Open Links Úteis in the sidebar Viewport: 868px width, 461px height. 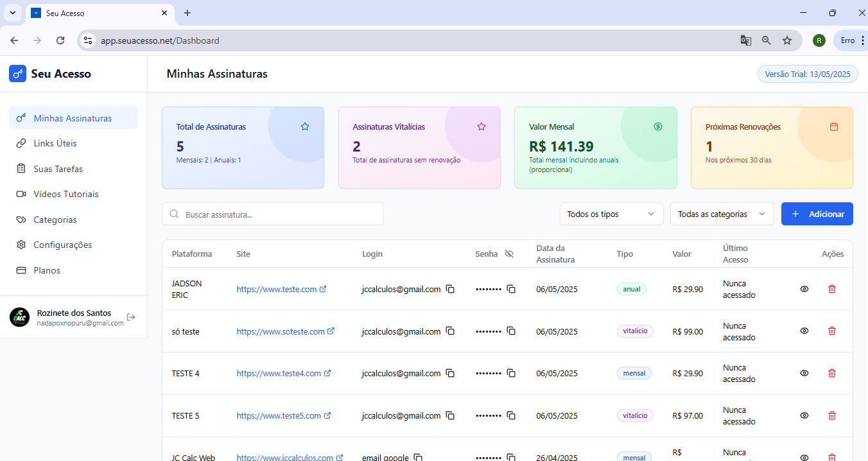[x=73, y=143]
